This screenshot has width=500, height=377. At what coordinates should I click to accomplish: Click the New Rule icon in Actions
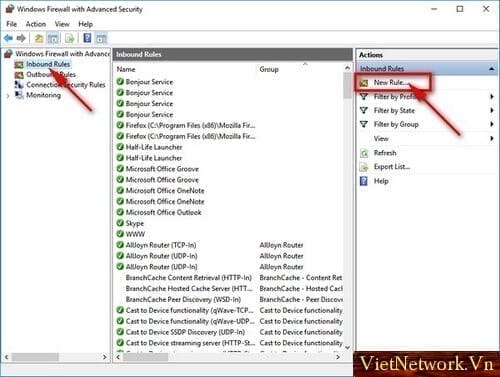pyautogui.click(x=364, y=83)
